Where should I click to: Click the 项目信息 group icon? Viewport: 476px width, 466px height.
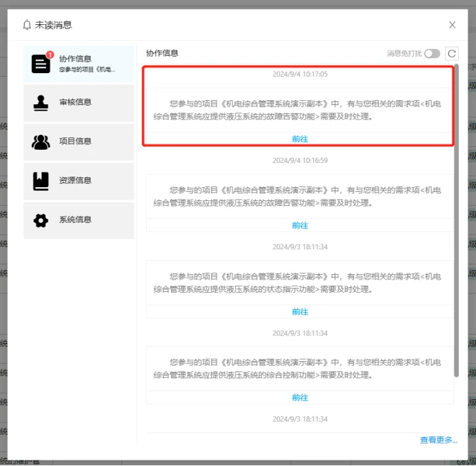click(x=41, y=142)
